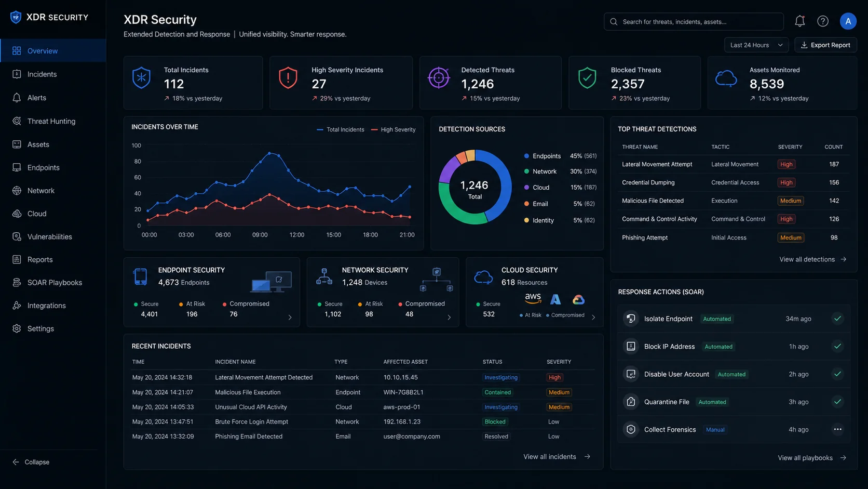868x489 pixels.
Task: Click the Blocked Threats checkmark shield icon
Action: (587, 78)
